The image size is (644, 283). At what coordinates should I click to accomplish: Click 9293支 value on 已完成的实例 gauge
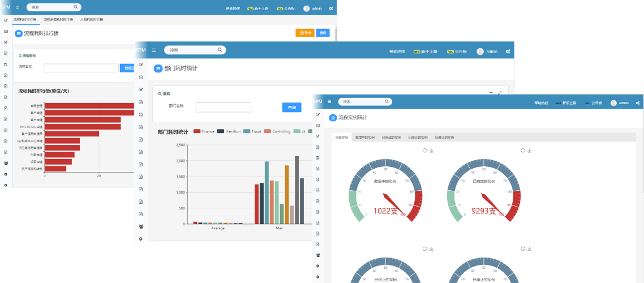pyautogui.click(x=484, y=211)
